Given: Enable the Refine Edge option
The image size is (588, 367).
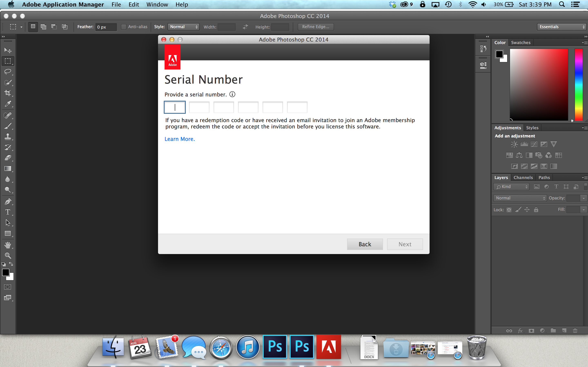Looking at the screenshot, I should (x=316, y=26).
